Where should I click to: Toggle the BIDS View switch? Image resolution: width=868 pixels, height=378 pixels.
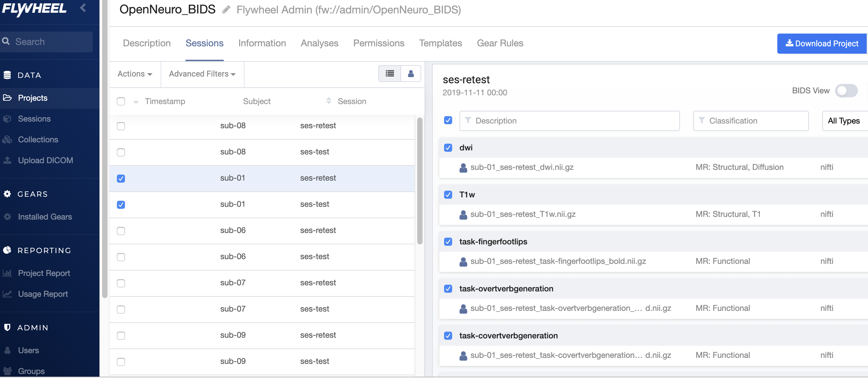tap(846, 91)
